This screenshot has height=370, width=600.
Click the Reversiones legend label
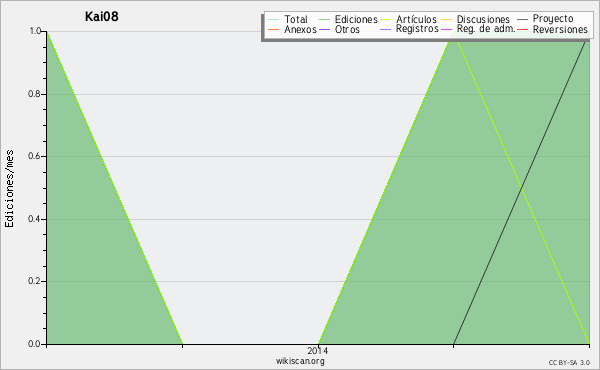560,29
